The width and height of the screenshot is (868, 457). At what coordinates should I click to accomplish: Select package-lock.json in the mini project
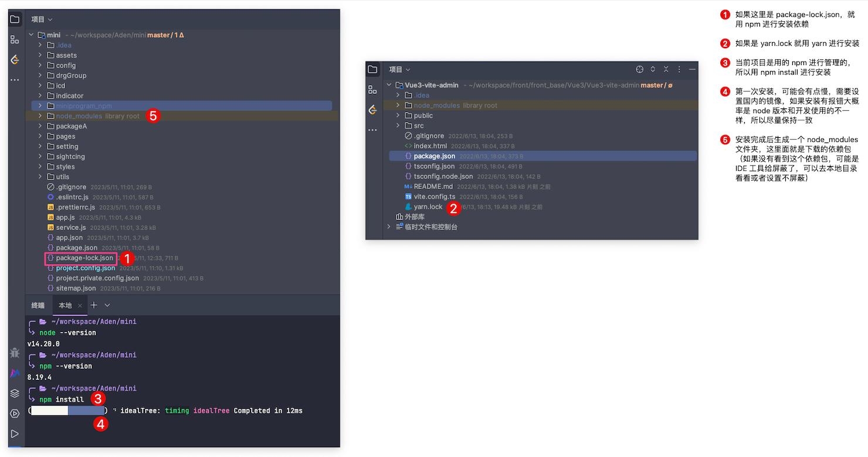pos(84,258)
